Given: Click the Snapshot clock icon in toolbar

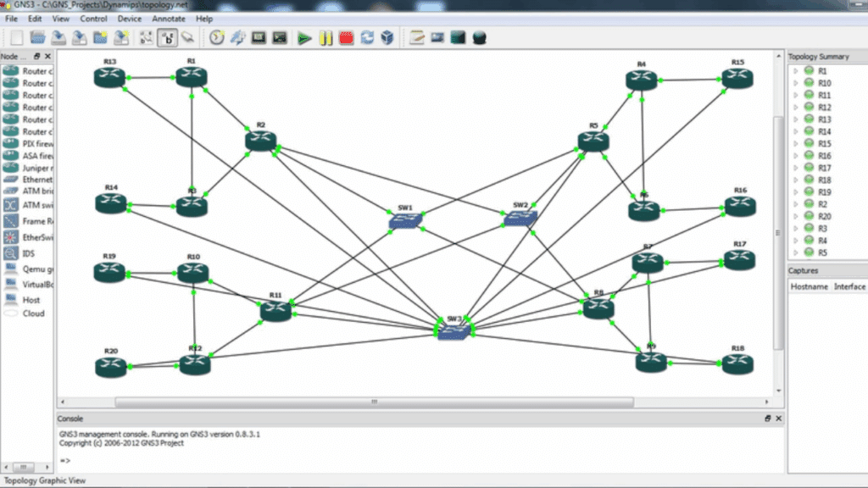Looking at the screenshot, I should pos(217,37).
